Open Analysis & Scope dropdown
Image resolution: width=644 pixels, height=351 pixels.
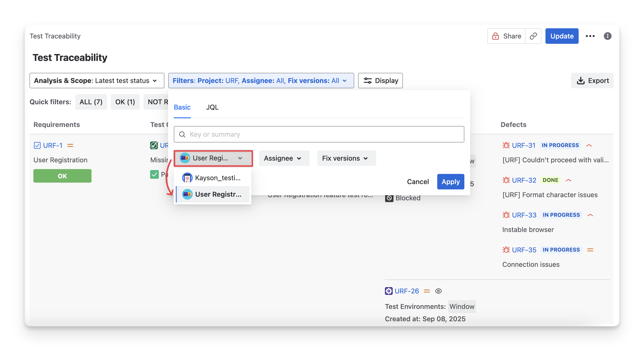[x=97, y=81]
